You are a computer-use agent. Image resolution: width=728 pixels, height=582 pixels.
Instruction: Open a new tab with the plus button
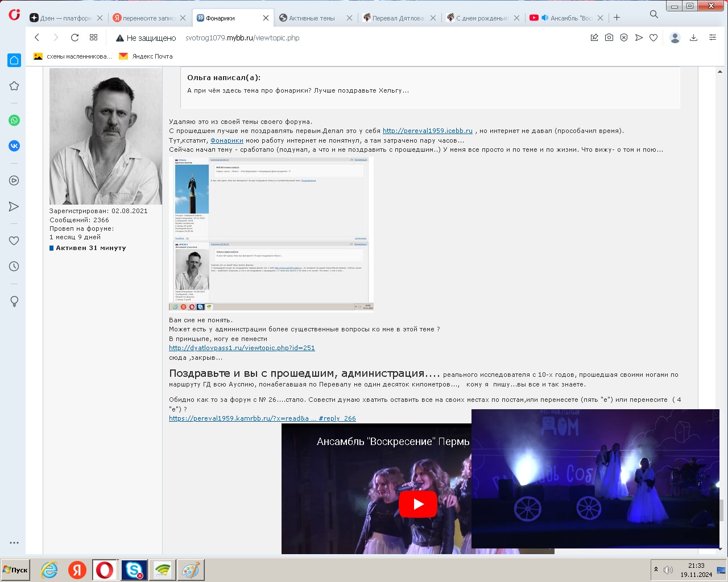point(617,18)
